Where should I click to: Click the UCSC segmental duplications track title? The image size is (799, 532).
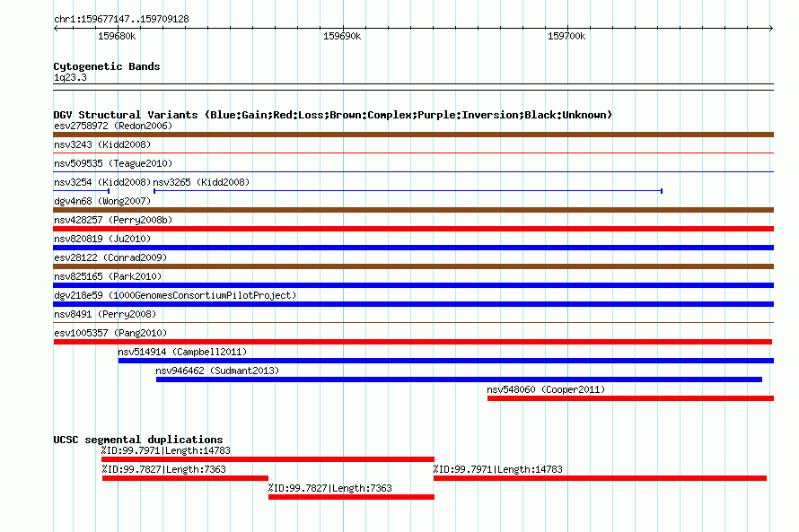(138, 440)
